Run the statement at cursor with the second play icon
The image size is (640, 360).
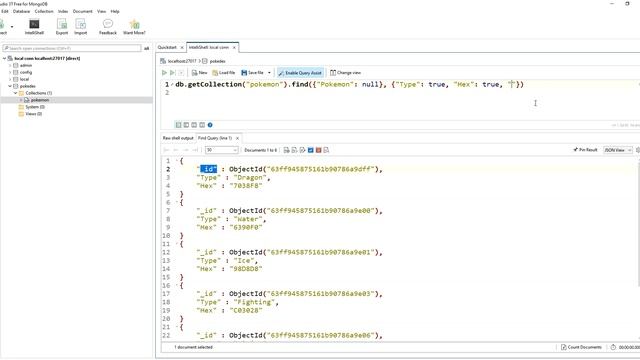pyautogui.click(x=172, y=73)
